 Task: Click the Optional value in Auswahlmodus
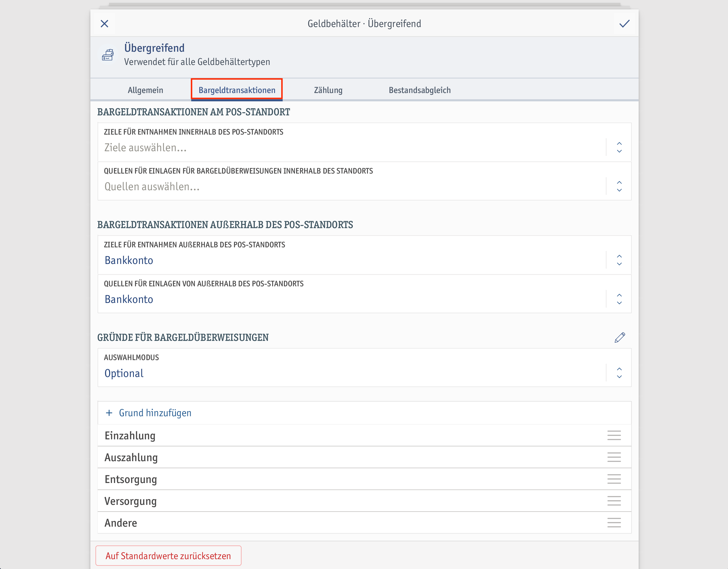[124, 373]
